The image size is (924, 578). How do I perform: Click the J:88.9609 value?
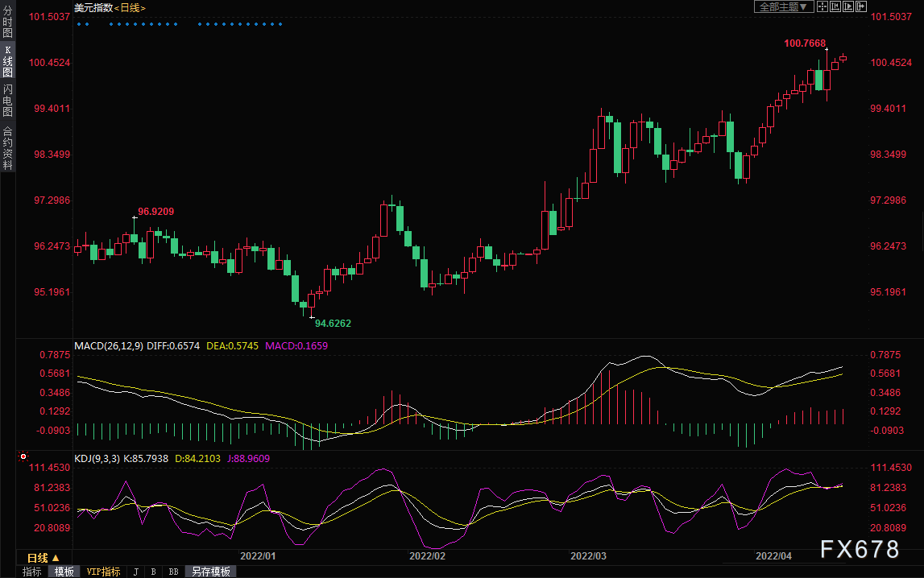click(248, 459)
